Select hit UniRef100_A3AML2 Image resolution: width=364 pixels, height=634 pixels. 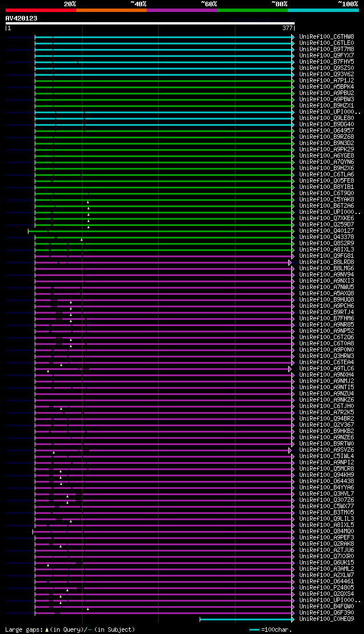coord(327,569)
